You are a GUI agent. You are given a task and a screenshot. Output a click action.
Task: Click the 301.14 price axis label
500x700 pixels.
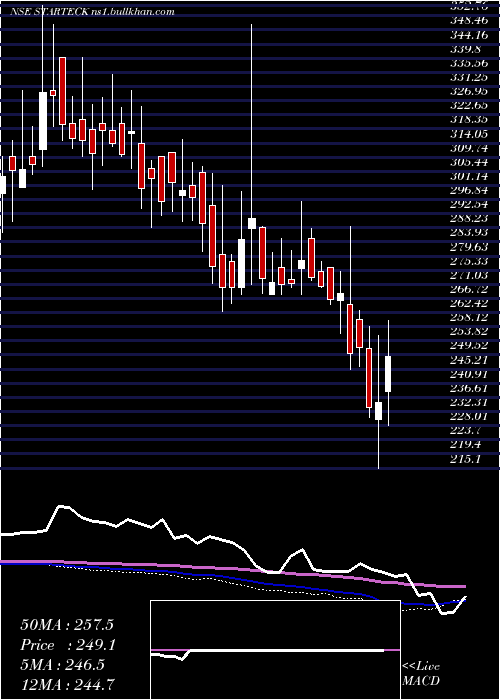468,177
